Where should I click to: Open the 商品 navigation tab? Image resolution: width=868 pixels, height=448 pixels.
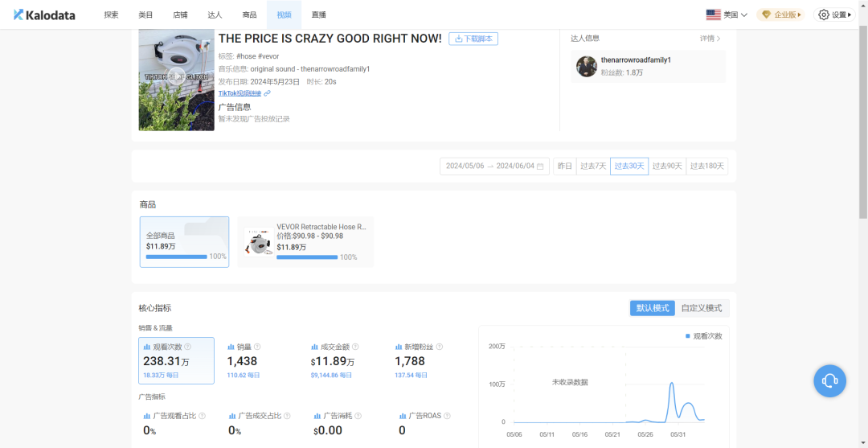[x=250, y=15]
